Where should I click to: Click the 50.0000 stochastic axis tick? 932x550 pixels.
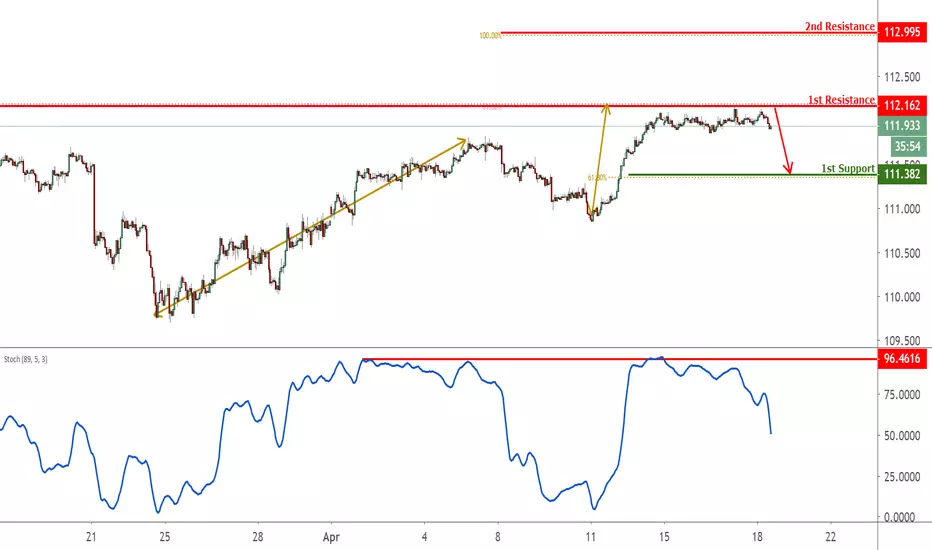[902, 436]
